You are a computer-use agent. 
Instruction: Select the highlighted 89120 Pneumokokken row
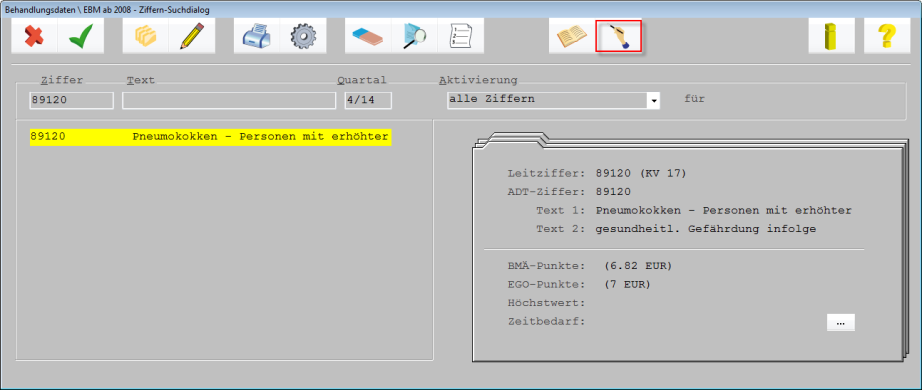tap(211, 137)
